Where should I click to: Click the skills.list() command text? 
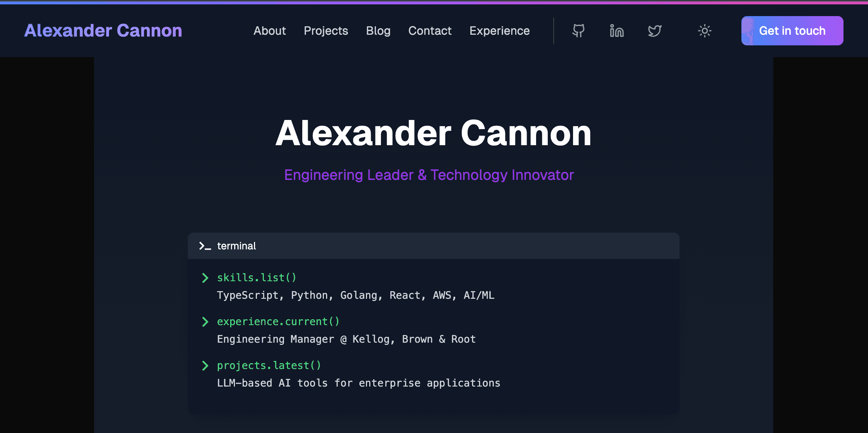coord(257,278)
